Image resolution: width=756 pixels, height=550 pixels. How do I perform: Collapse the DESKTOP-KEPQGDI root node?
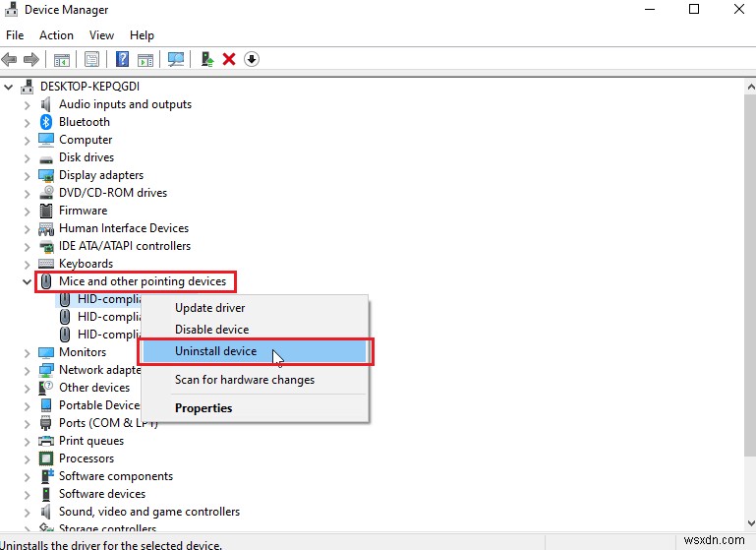[x=8, y=87]
